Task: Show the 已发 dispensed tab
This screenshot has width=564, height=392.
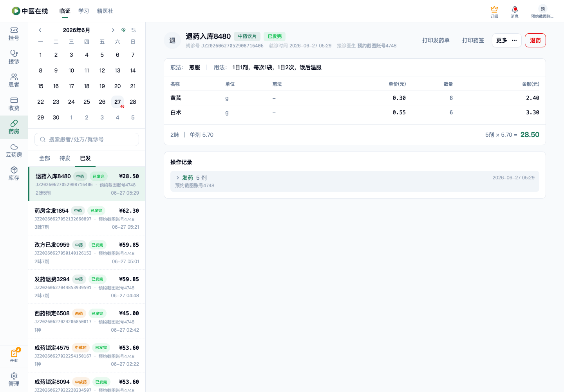Action: pos(85,158)
